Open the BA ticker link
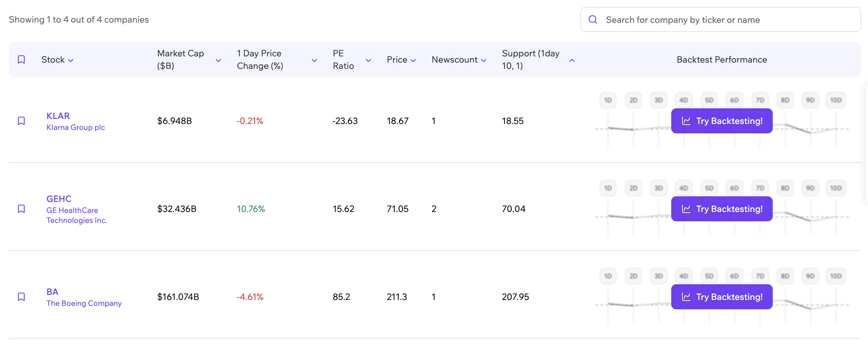 click(x=52, y=291)
